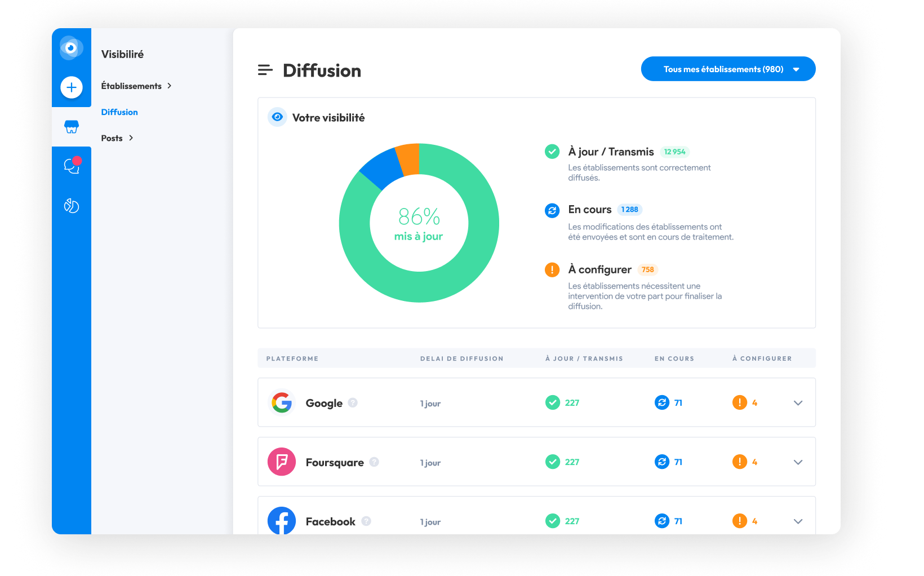Click the Foursquare platform name
Screen dimensions: 924x576
coord(335,462)
